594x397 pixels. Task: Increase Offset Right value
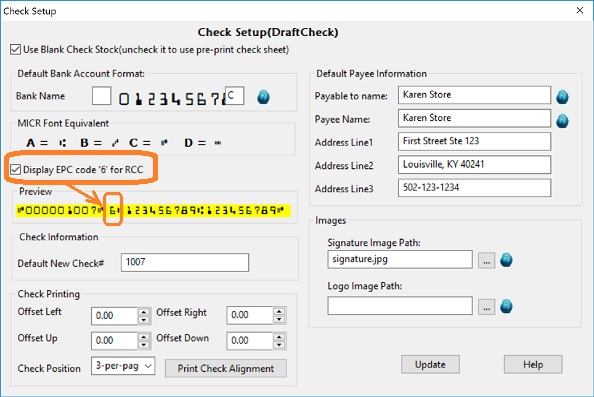tap(279, 311)
